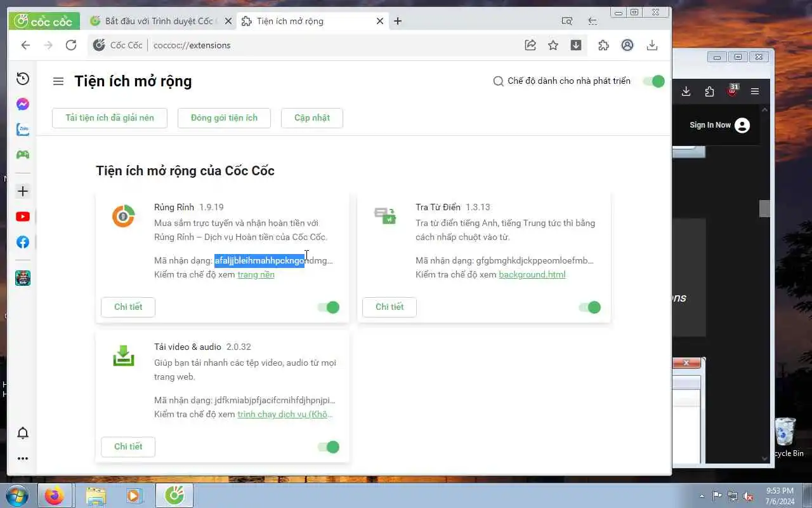The width and height of the screenshot is (812, 508).
Task: Click Đóng gói tiện ích button
Action: 224,117
